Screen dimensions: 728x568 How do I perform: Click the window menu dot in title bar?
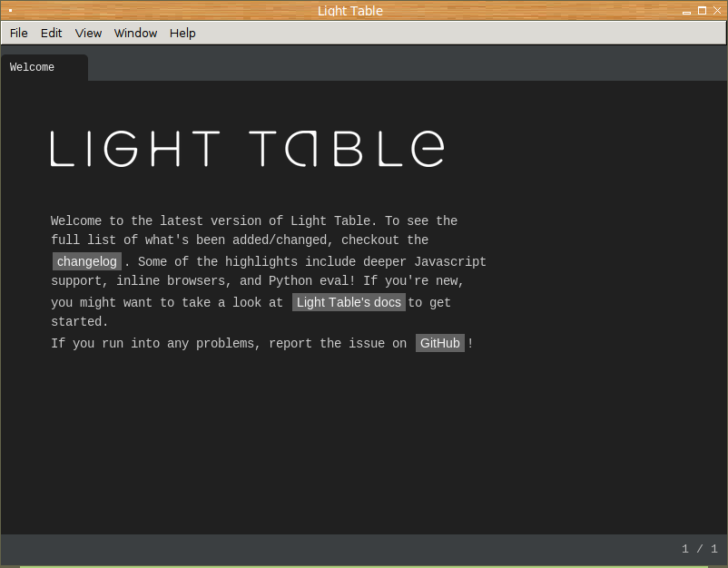(x=10, y=11)
